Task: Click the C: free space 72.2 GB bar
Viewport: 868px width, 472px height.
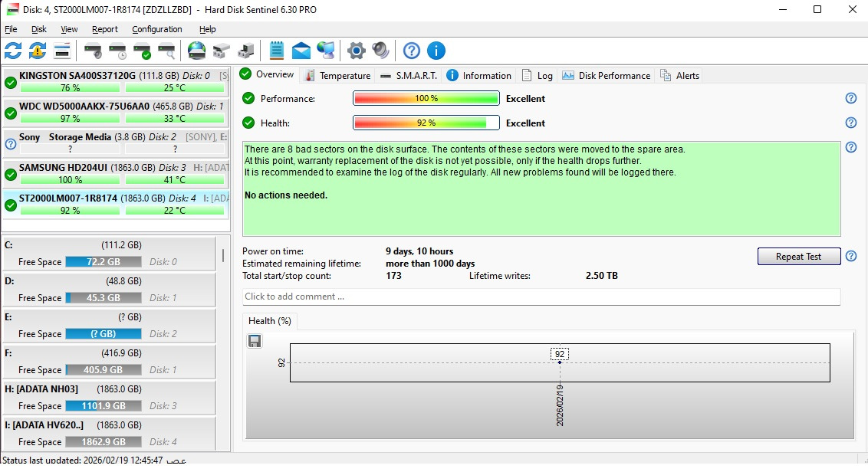Action: [x=104, y=262]
